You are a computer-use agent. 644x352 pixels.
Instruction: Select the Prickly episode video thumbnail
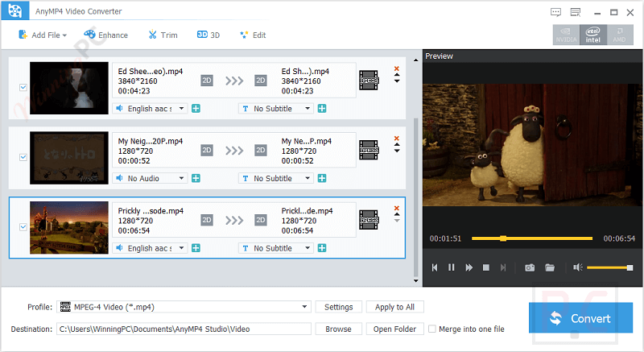click(x=69, y=227)
